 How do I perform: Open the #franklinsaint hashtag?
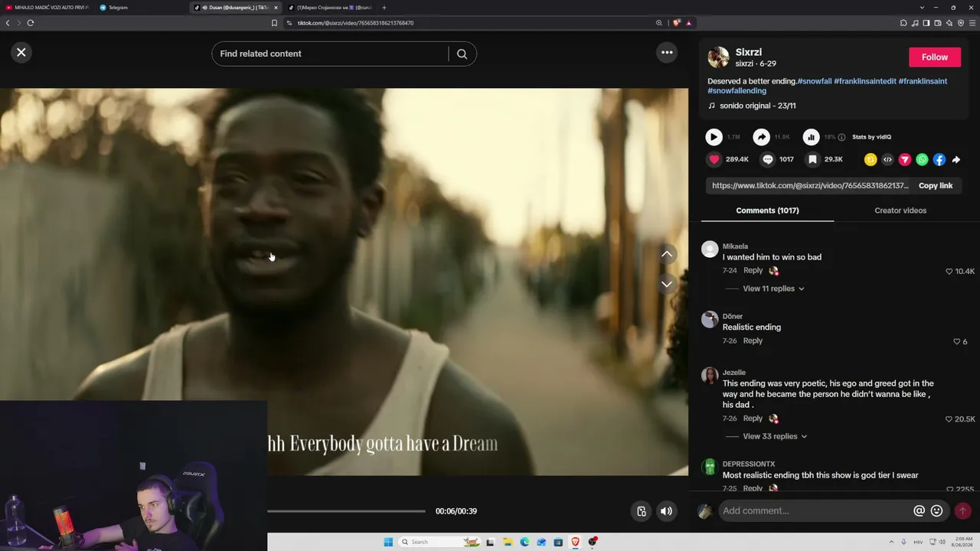coord(923,81)
